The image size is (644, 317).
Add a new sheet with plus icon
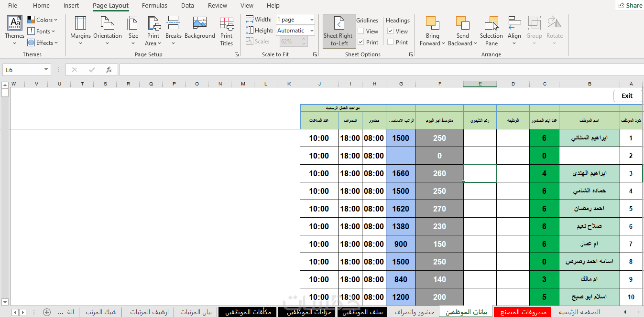coord(47,312)
